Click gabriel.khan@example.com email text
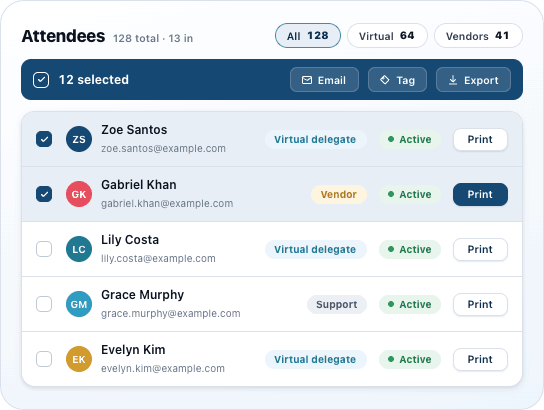This screenshot has width=544, height=410. pos(167,204)
